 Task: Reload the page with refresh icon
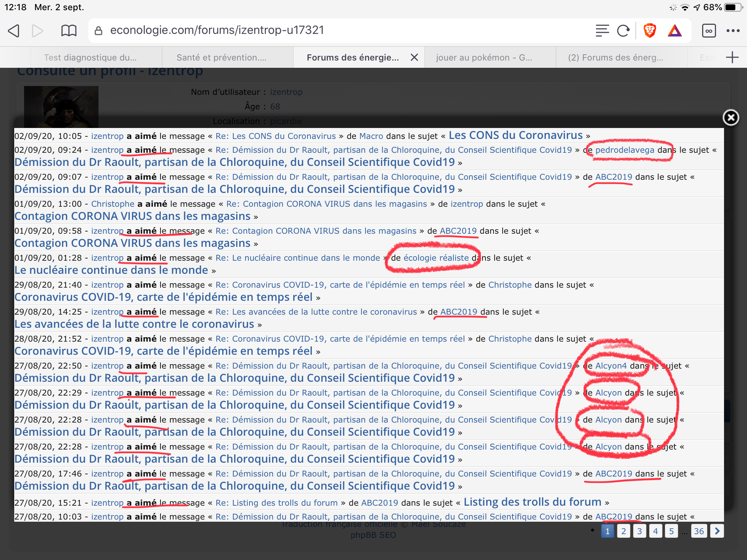(623, 31)
